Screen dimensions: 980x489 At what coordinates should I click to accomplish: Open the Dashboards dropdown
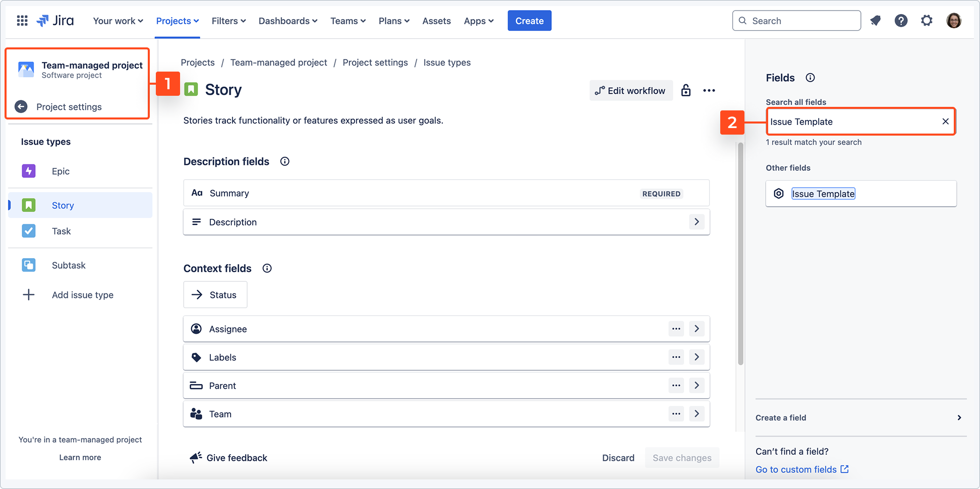coord(288,21)
